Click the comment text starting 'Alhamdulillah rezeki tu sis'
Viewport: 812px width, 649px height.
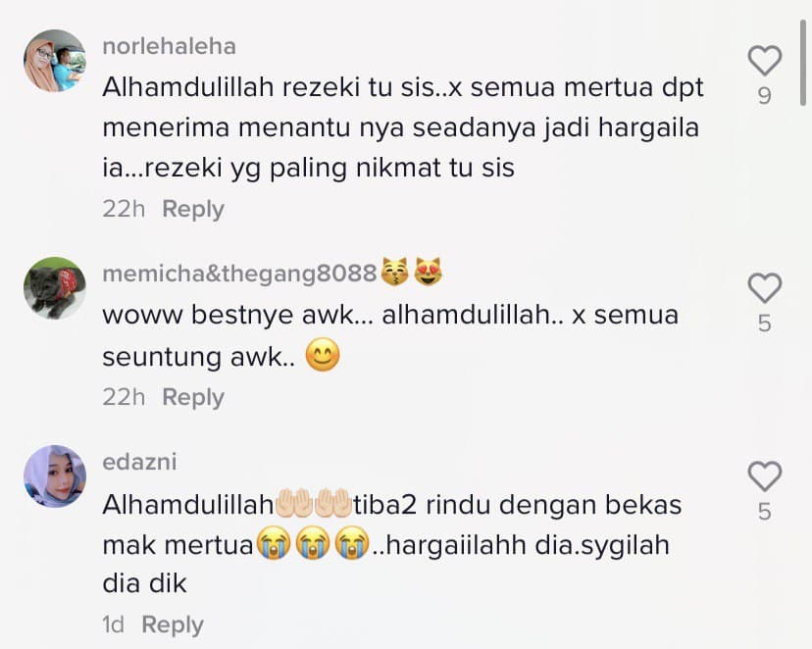[x=403, y=127]
